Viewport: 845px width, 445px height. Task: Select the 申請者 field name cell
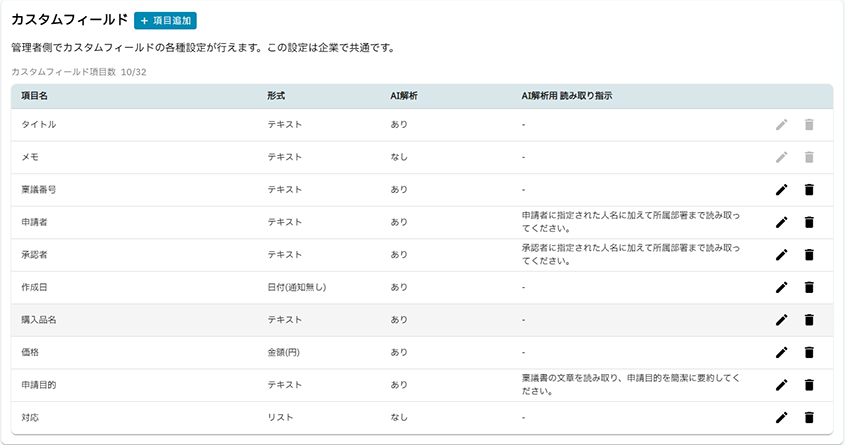[34, 222]
